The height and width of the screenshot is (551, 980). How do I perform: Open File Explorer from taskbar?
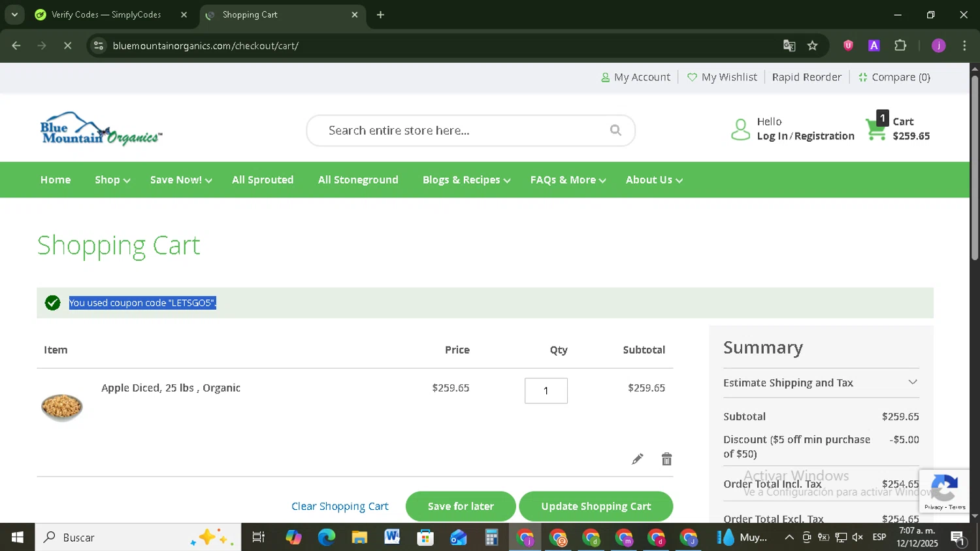coord(359,537)
